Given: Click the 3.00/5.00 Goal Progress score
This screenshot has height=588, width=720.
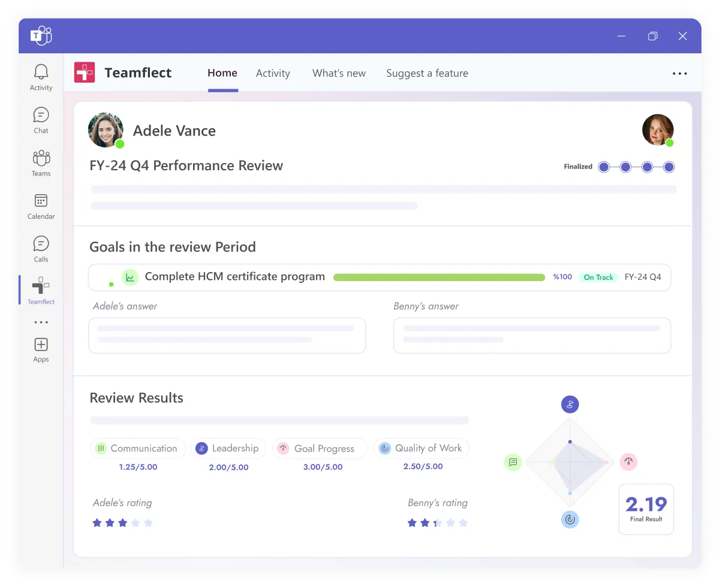Looking at the screenshot, I should pyautogui.click(x=323, y=467).
